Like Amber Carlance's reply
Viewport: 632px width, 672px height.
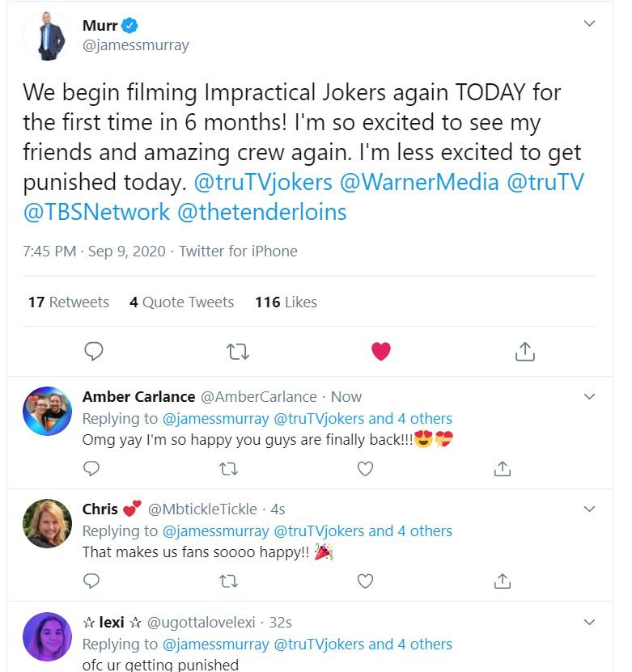coord(365,468)
